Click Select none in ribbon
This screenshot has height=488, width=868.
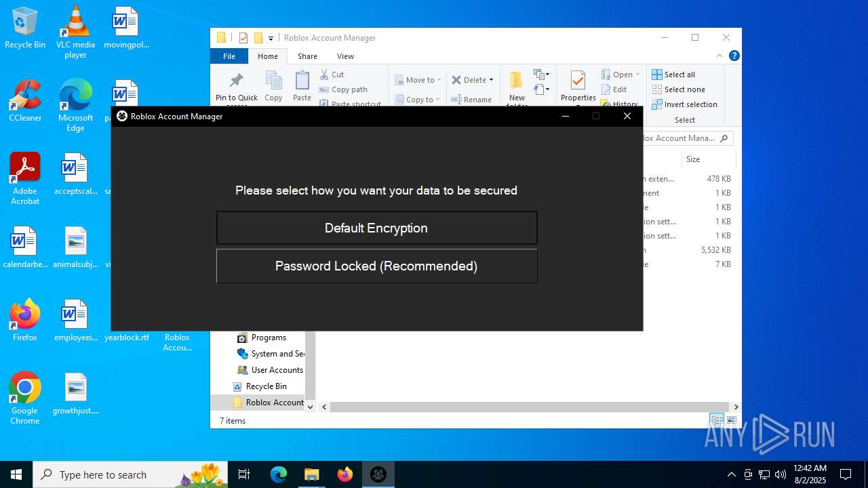678,89
